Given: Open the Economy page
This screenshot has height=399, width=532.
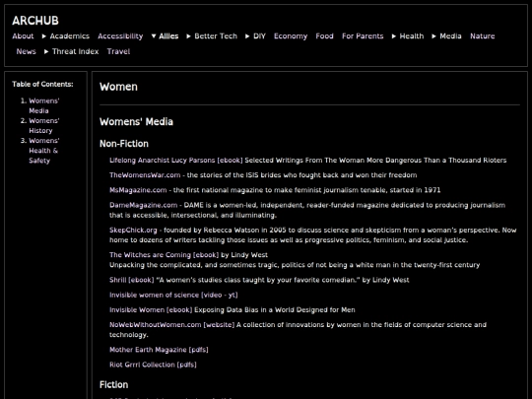Looking at the screenshot, I should click(291, 36).
